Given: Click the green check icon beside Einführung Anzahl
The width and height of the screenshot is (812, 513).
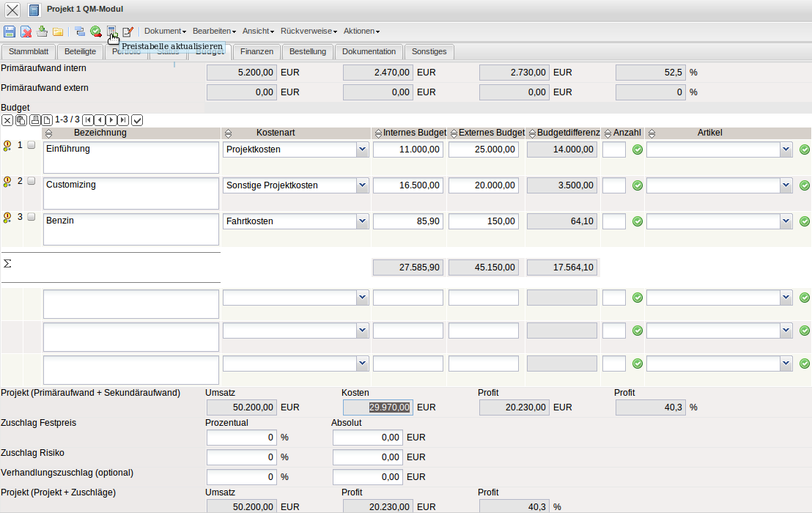Looking at the screenshot, I should click(638, 150).
